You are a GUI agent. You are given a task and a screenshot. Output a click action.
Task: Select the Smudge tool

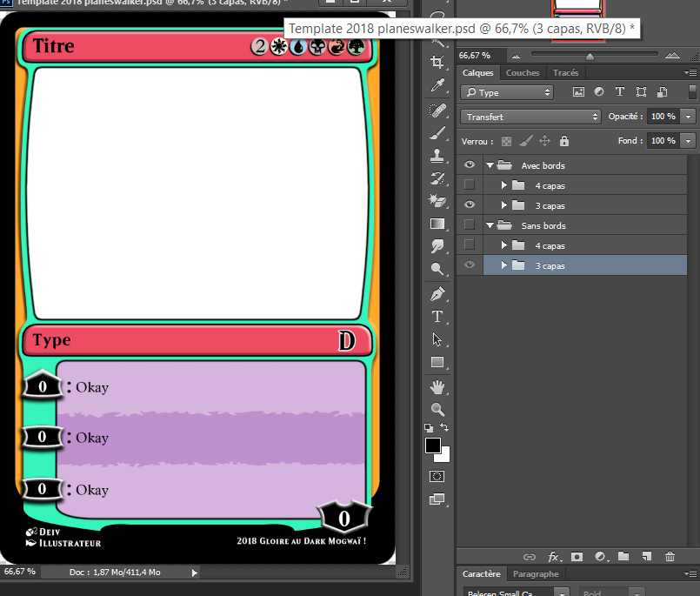point(437,245)
